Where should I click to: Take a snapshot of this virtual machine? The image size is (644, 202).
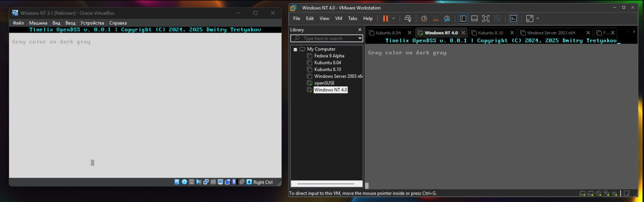coord(424,19)
